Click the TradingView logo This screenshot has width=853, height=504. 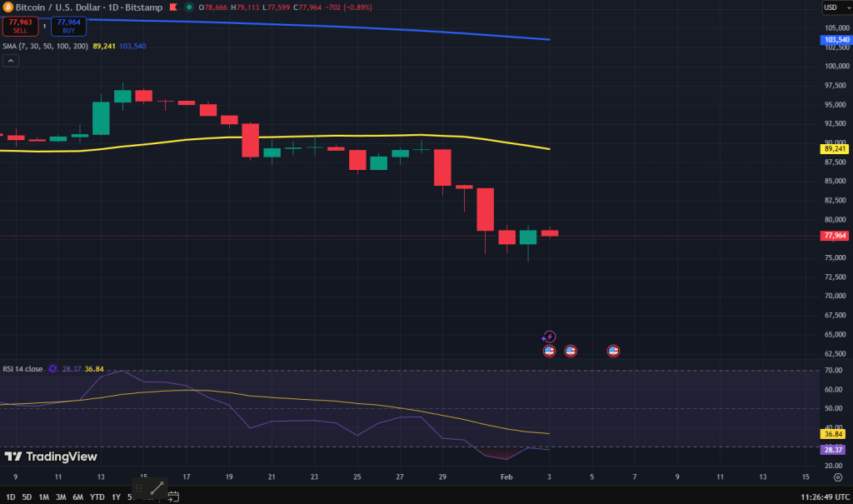[x=51, y=457]
